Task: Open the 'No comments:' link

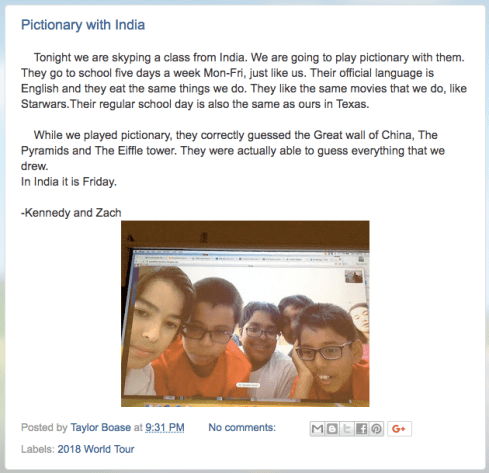Action: (x=242, y=427)
